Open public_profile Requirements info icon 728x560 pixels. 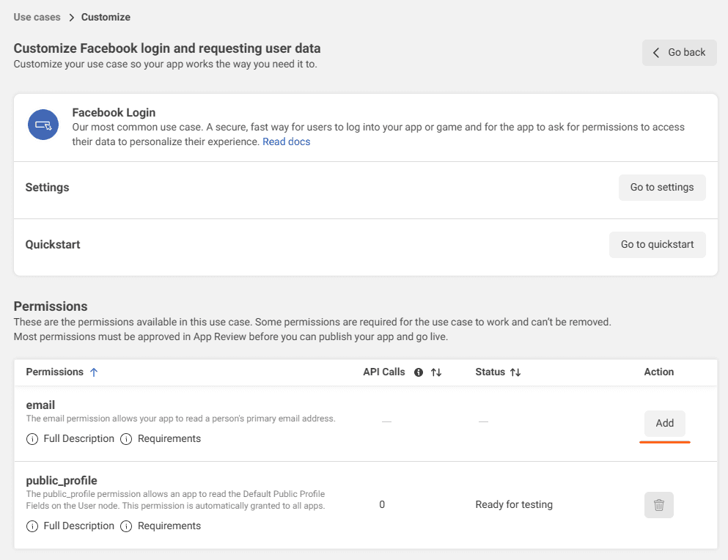click(x=126, y=526)
